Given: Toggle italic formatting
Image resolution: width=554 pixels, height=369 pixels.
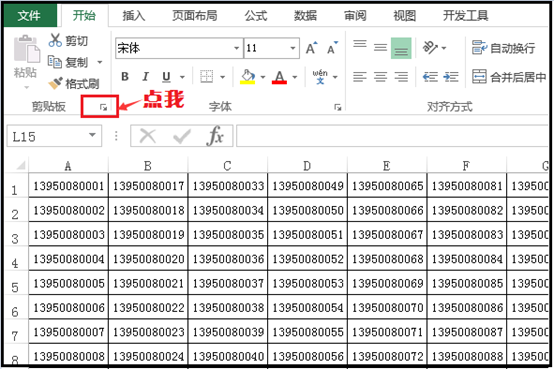Looking at the screenshot, I should tap(145, 76).
